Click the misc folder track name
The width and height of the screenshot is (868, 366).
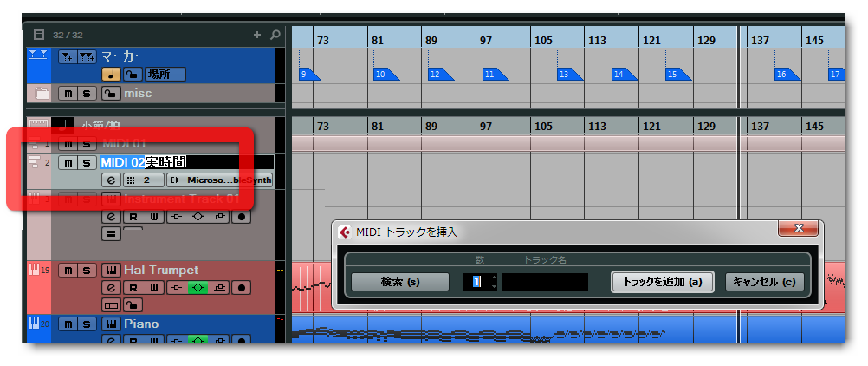[137, 93]
